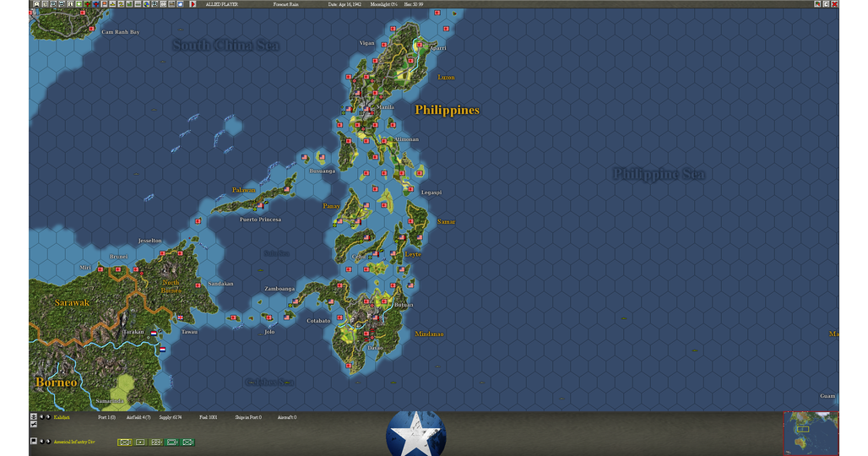The height and width of the screenshot is (456, 868).
Task: Click the Zamboanga label
Action: pos(279,289)
